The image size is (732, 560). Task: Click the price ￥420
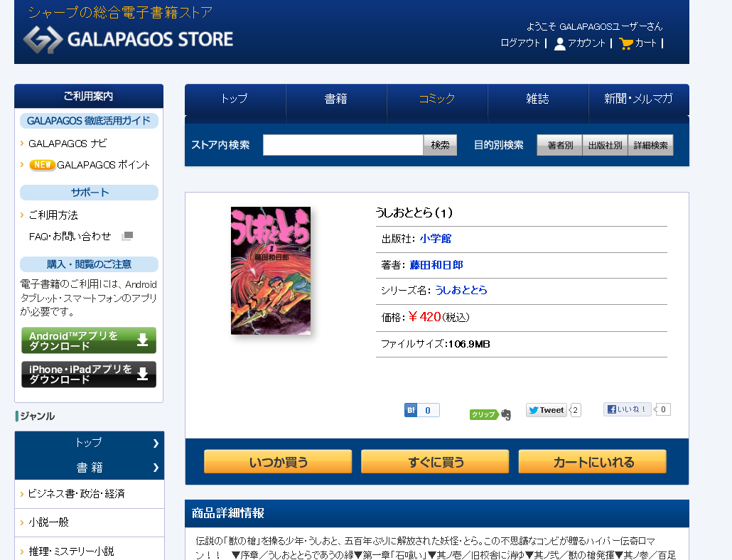coord(424,318)
